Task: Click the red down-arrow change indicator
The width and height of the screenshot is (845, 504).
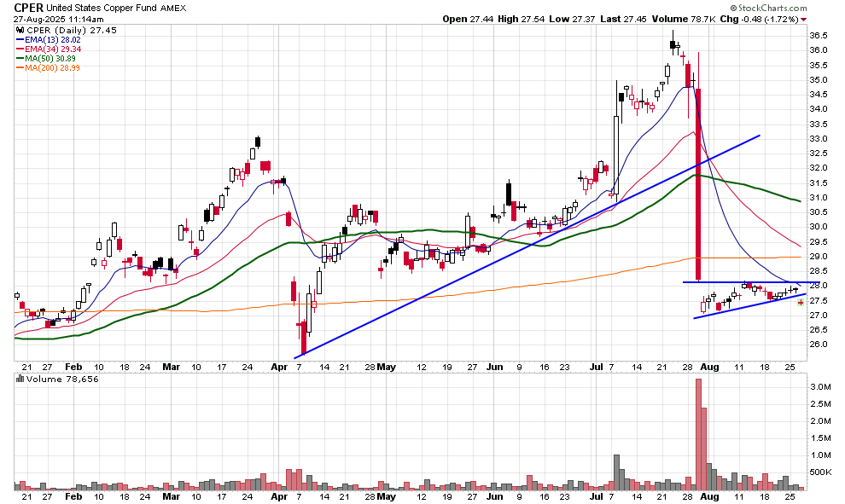Action: coord(803,20)
